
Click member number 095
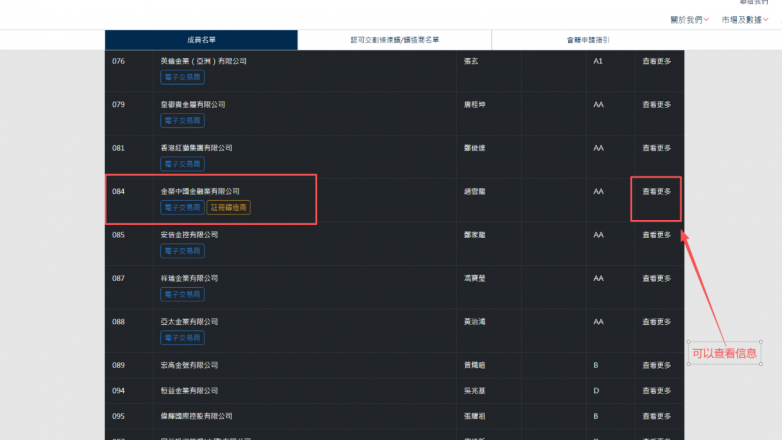pyautogui.click(x=118, y=416)
